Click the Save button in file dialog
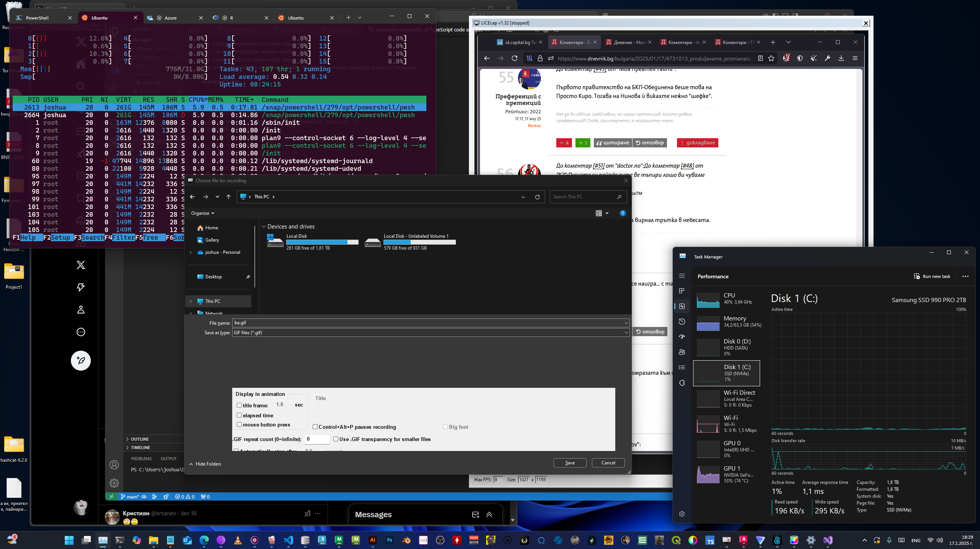This screenshot has height=549, width=980. pos(570,463)
